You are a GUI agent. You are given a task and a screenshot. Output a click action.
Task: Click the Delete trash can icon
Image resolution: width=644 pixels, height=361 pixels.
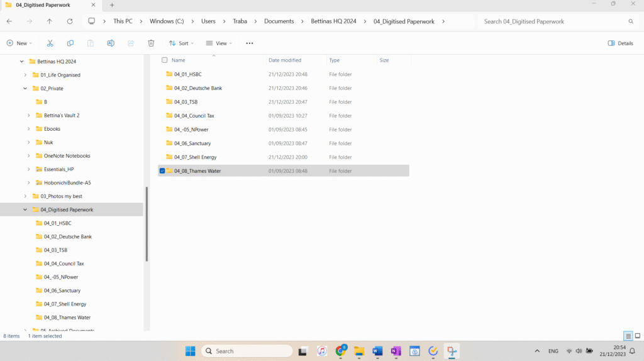151,43
